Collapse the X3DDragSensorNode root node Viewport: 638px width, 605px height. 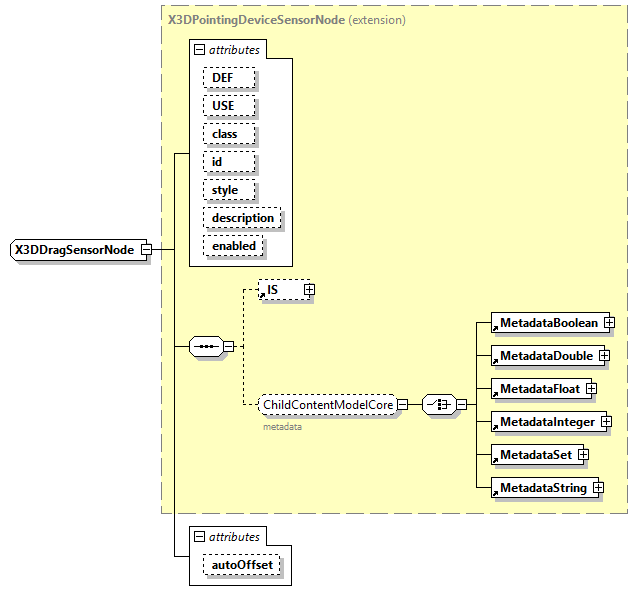coord(146,249)
